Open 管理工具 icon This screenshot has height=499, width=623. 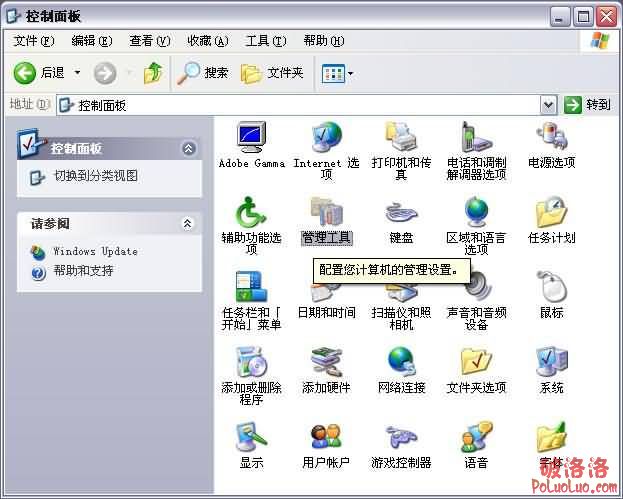tap(326, 212)
